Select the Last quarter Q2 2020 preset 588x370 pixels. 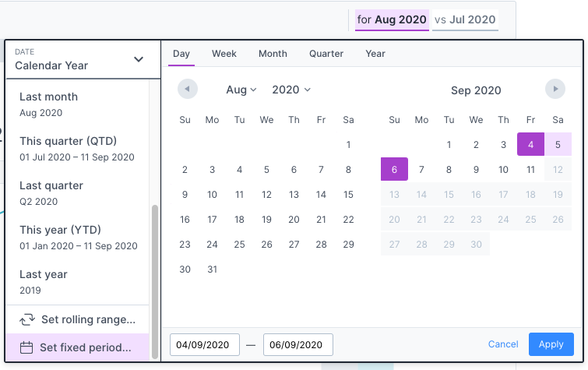[x=51, y=193]
